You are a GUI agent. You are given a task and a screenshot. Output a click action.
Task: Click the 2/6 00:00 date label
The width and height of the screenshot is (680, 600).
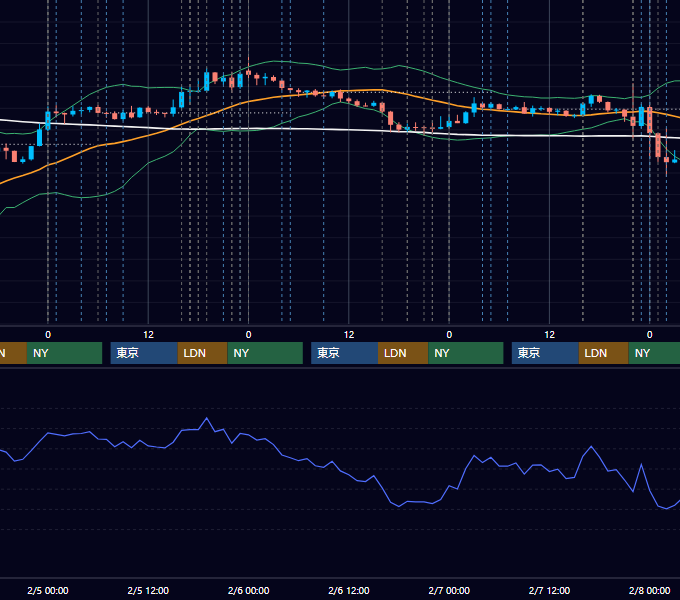(x=248, y=590)
